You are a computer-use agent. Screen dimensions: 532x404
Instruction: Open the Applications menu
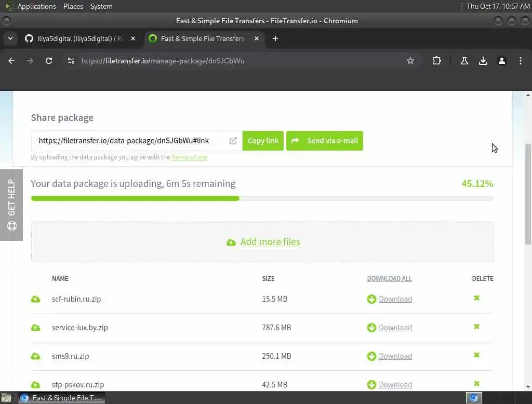pyautogui.click(x=37, y=6)
